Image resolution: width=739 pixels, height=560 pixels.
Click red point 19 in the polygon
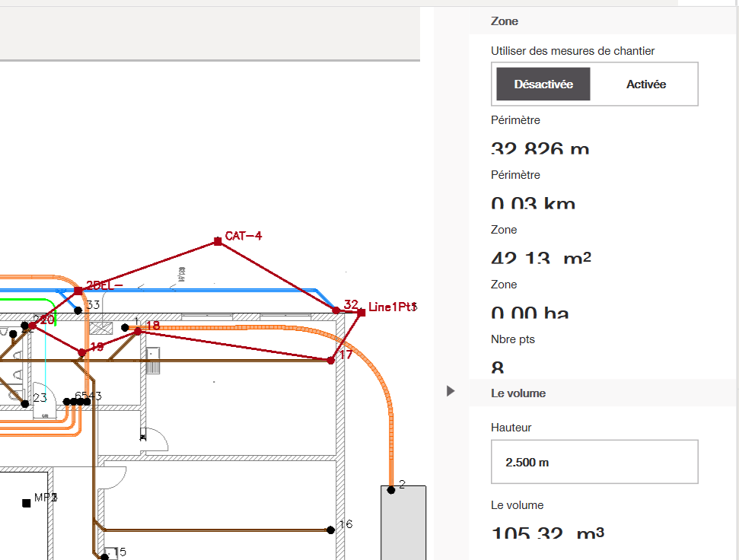point(82,352)
